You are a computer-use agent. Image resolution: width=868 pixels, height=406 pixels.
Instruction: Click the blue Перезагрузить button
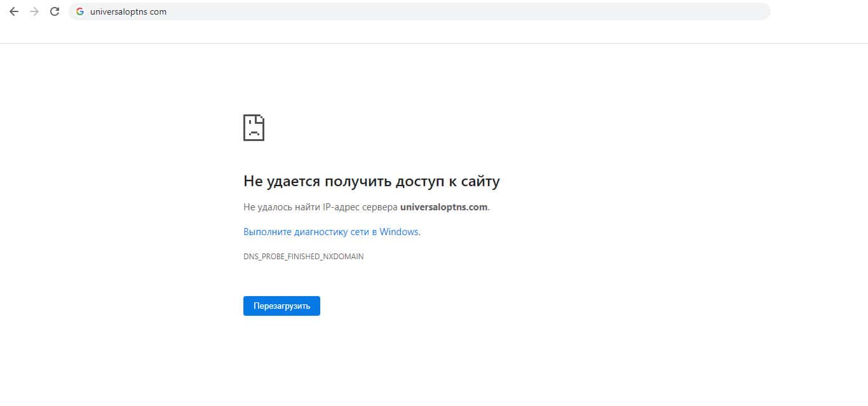click(x=281, y=306)
